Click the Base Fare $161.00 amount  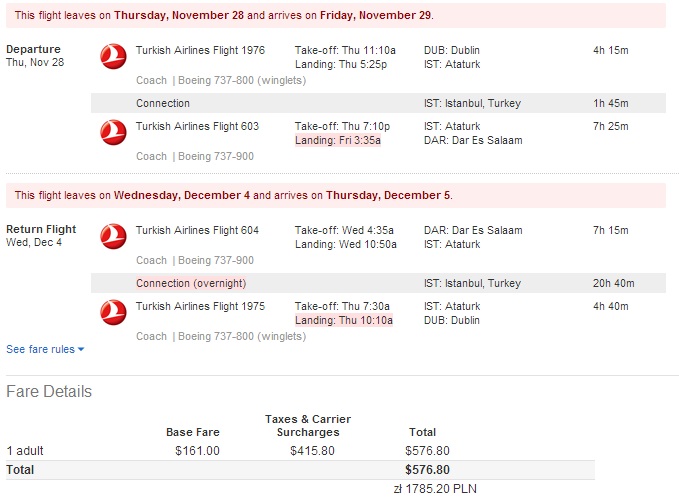click(197, 451)
